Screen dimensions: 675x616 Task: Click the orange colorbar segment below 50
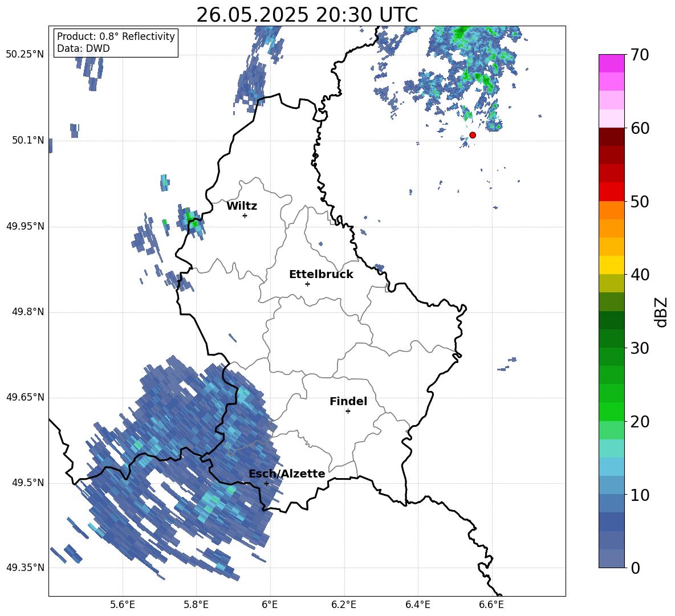point(612,210)
